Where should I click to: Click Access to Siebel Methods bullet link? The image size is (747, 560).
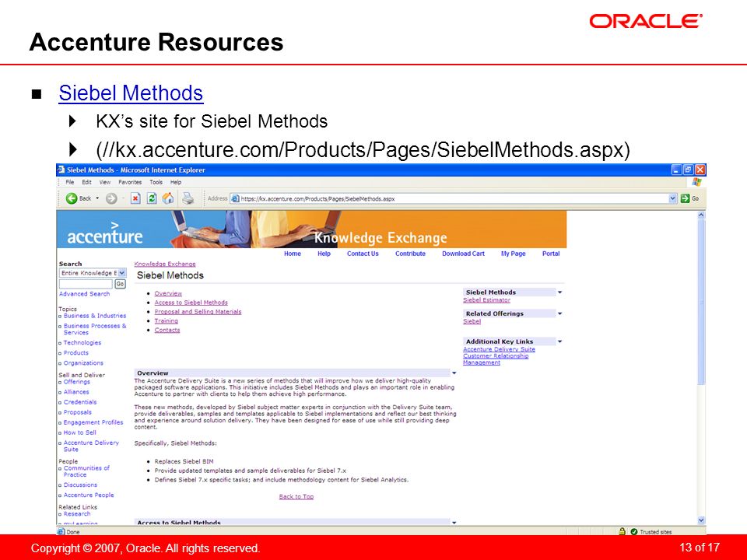pyautogui.click(x=191, y=303)
